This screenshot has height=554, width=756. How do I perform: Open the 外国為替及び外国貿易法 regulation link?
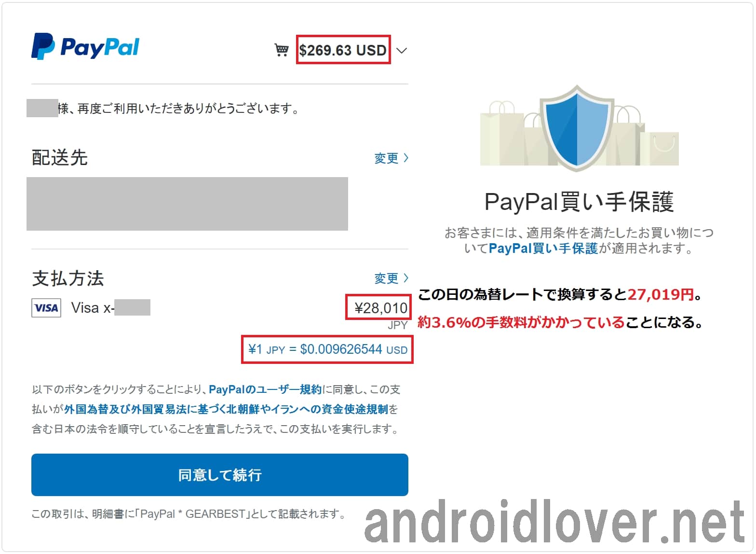(226, 409)
